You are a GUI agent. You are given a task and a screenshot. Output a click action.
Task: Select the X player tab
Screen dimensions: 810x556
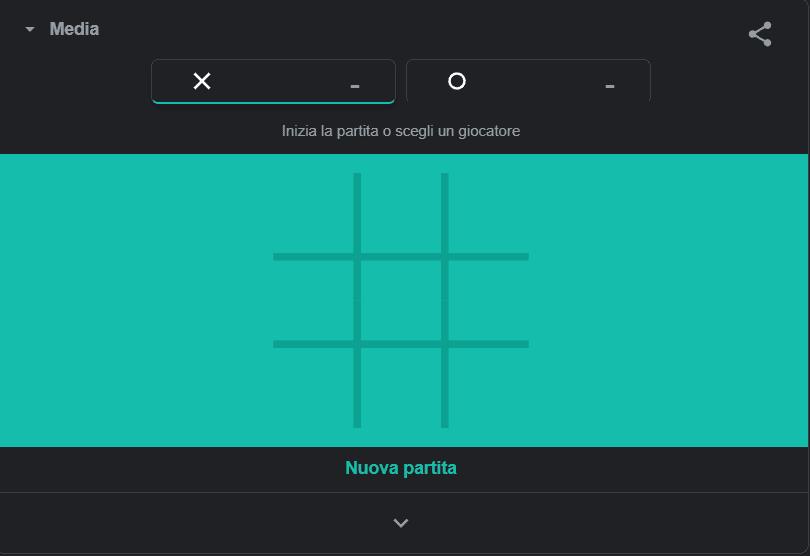point(273,81)
